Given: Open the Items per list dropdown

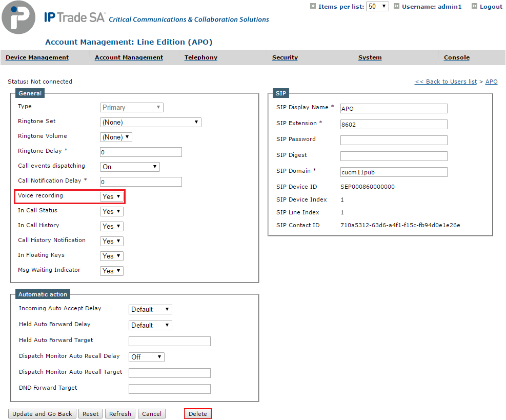Looking at the screenshot, I should click(377, 7).
